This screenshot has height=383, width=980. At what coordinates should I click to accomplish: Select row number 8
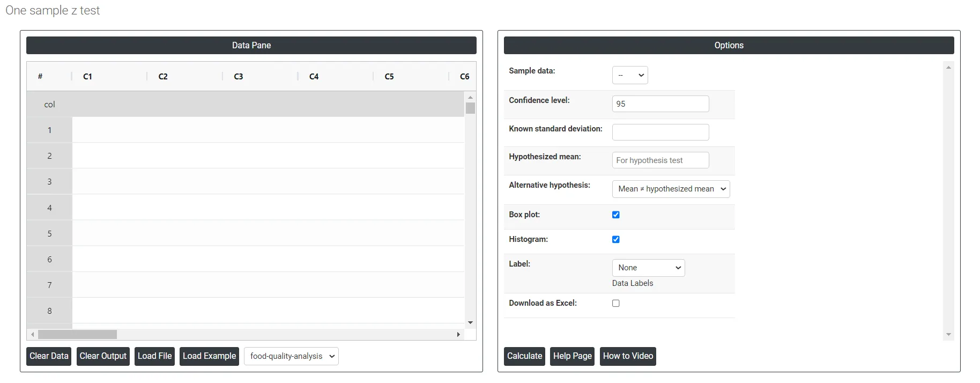(49, 311)
